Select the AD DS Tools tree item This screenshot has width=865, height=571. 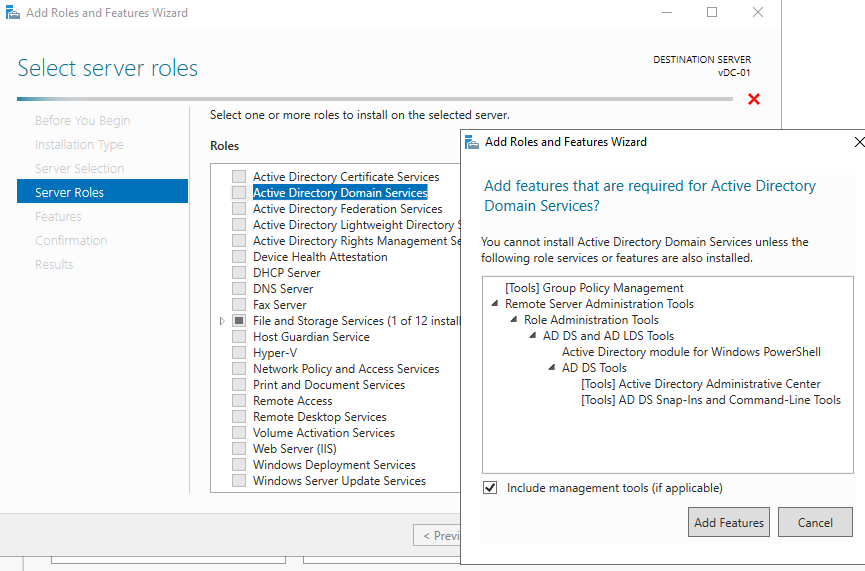point(594,368)
